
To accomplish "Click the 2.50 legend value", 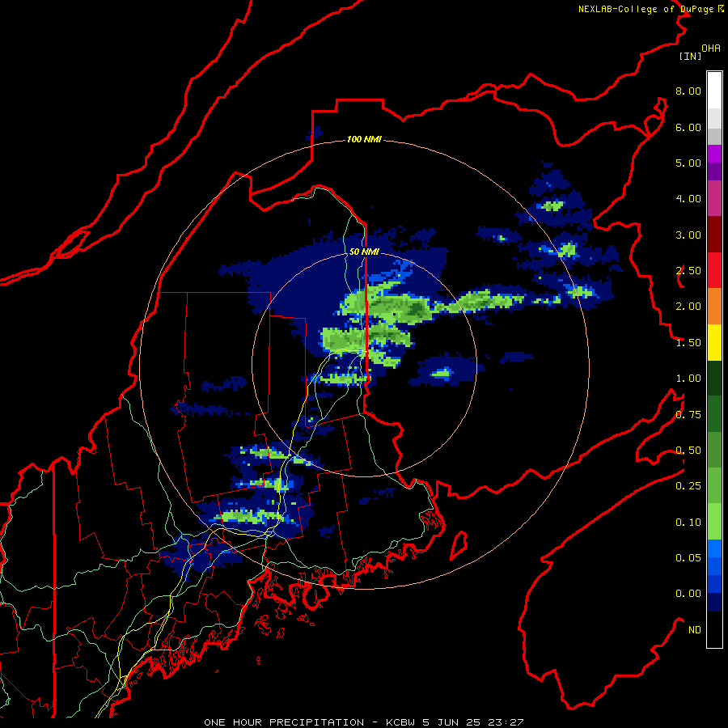I will [x=688, y=271].
